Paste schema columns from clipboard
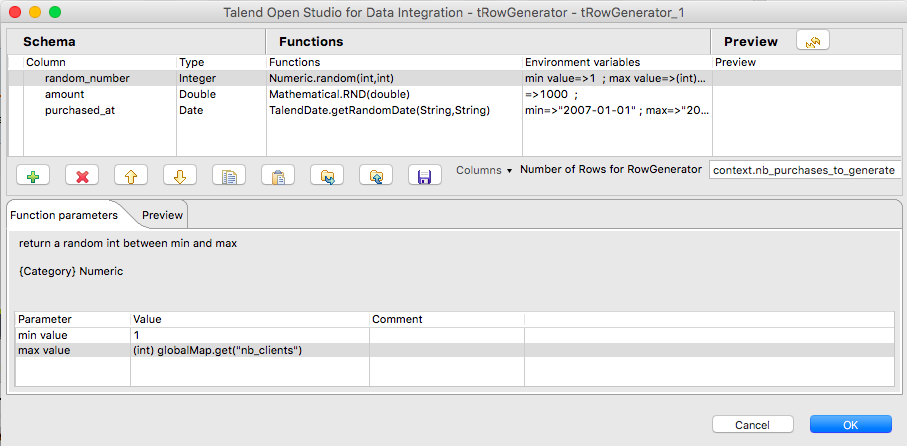 coord(278,175)
